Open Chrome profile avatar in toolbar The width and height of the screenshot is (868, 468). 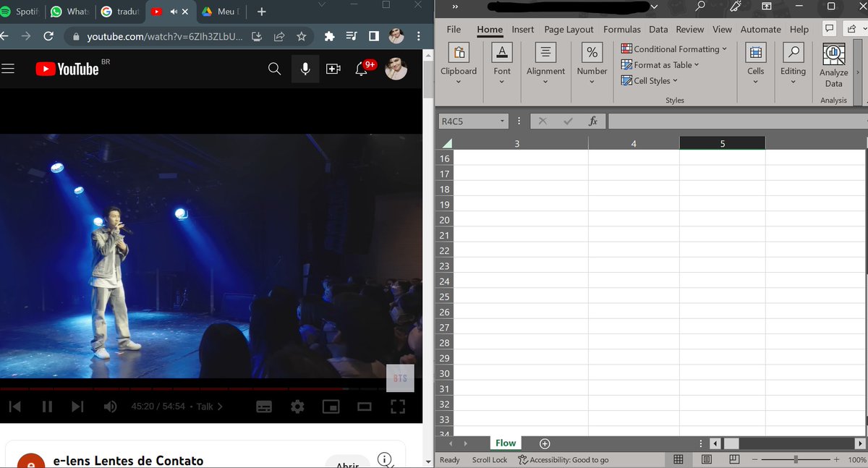[x=396, y=36]
